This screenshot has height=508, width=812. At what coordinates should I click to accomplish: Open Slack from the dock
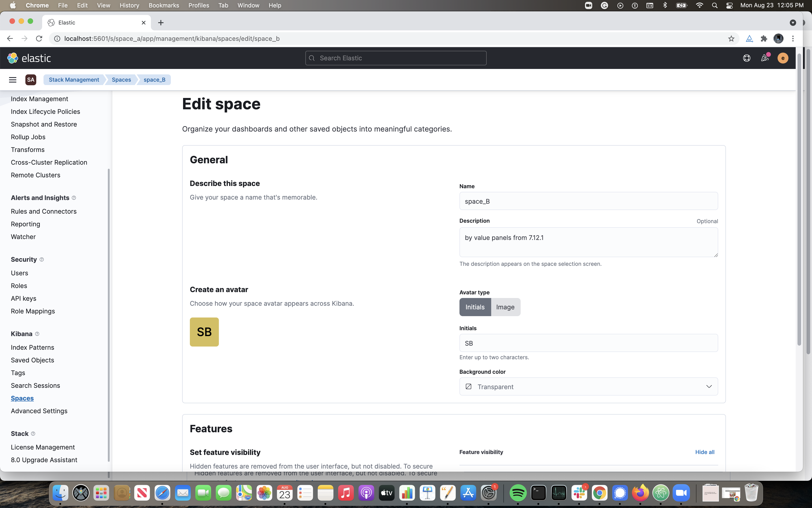click(x=579, y=493)
